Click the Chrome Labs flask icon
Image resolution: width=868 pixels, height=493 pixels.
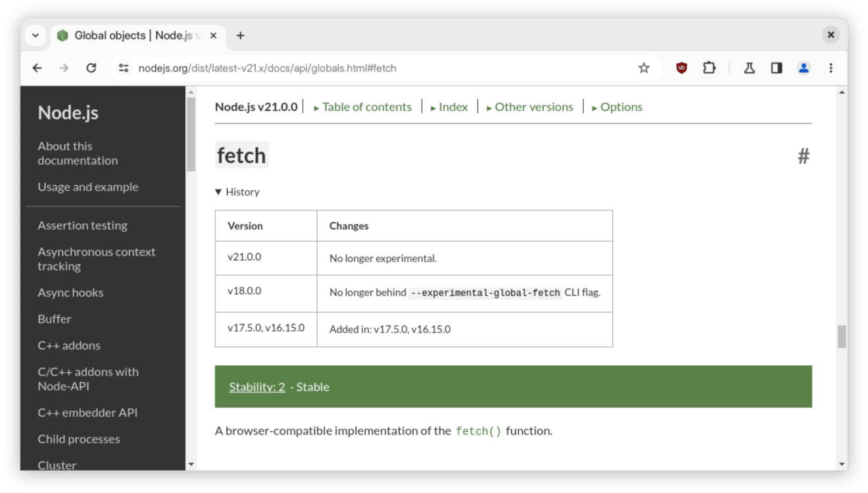pos(749,68)
